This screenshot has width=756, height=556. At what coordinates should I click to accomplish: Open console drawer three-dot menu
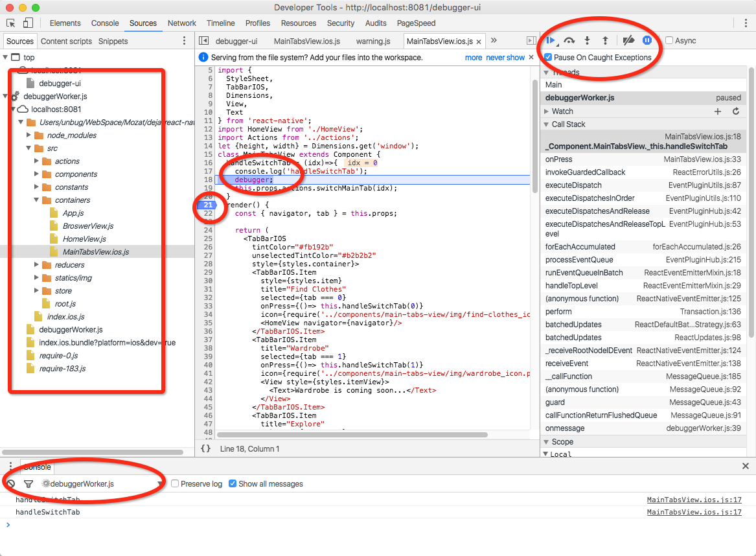[x=10, y=467]
